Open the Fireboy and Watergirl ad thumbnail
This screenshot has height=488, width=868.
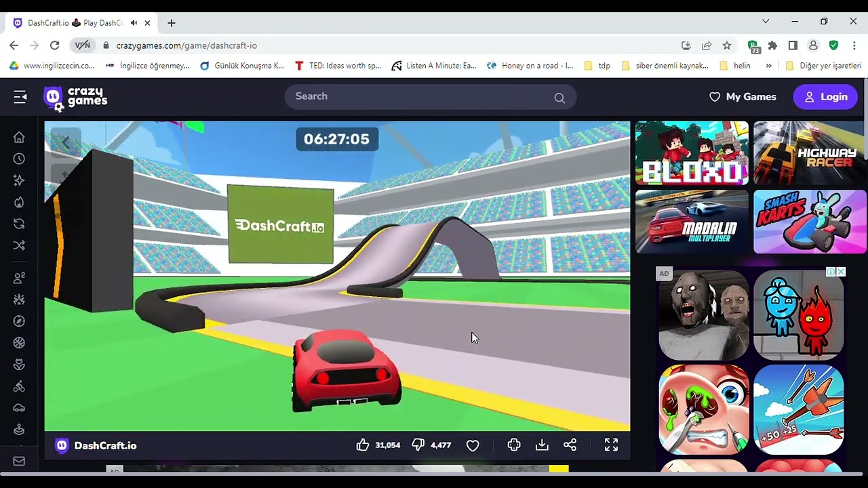(x=799, y=315)
